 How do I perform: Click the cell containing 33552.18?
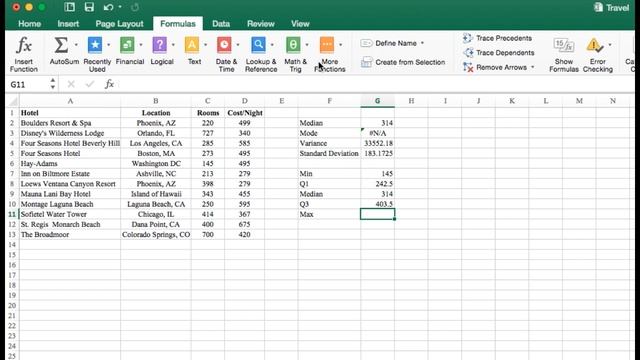click(x=378, y=143)
